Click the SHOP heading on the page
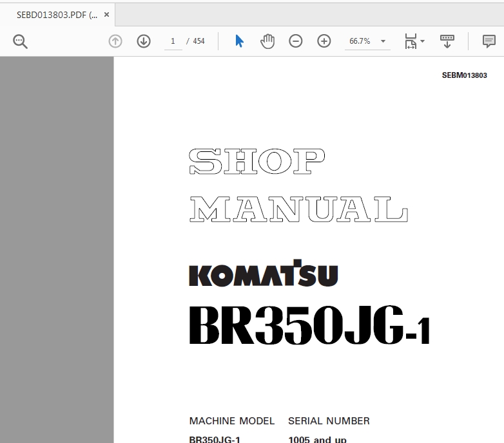The width and height of the screenshot is (504, 443). pyautogui.click(x=257, y=162)
